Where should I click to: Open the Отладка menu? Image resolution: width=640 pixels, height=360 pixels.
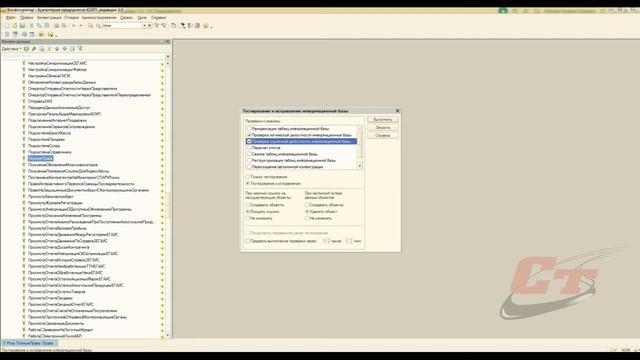coord(71,18)
